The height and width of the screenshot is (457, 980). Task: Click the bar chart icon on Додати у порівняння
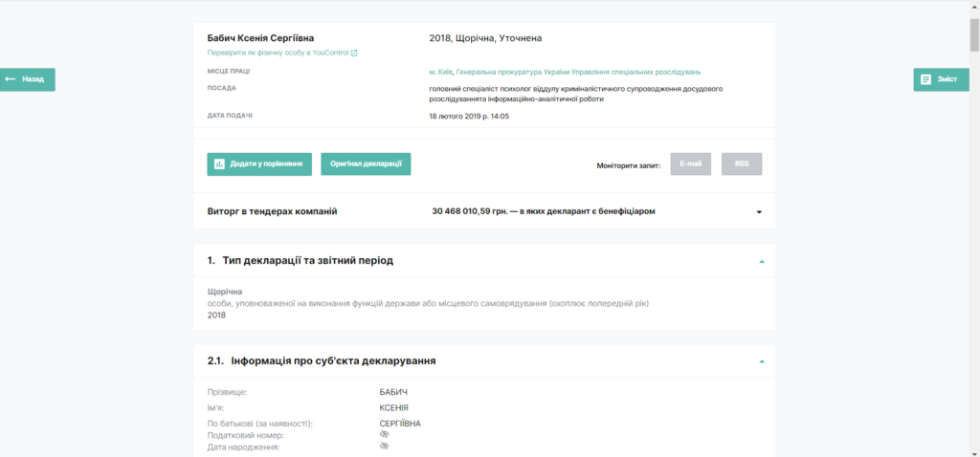coord(219,164)
